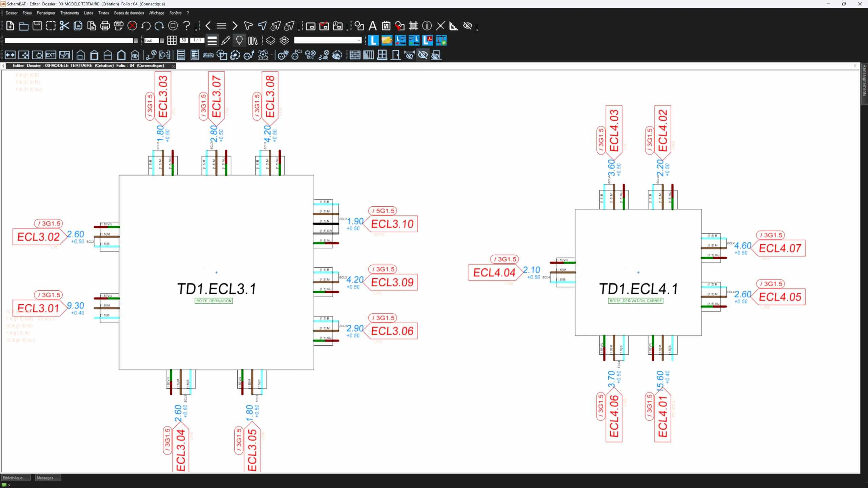868x488 pixels.
Task: Click the PDF export printer icon
Action: 119,26
